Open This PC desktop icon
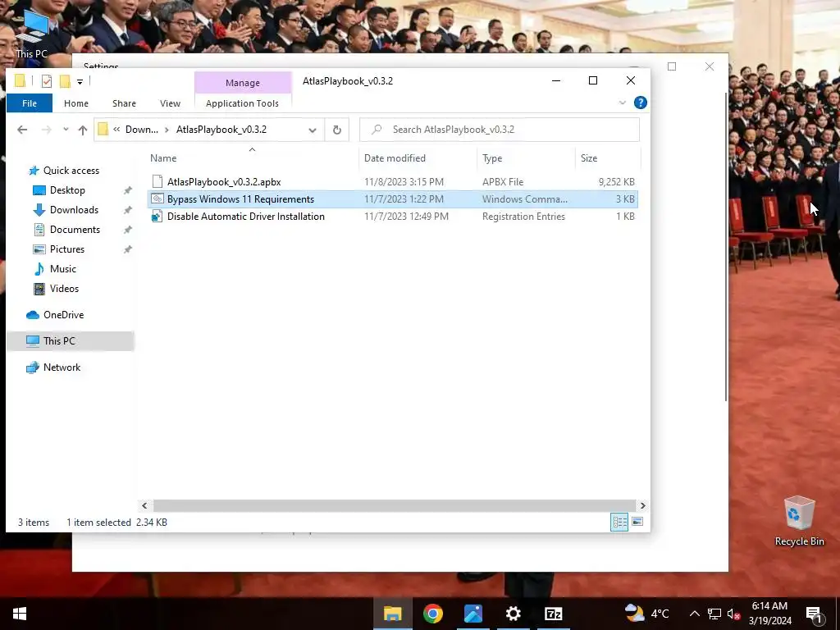 (32, 33)
